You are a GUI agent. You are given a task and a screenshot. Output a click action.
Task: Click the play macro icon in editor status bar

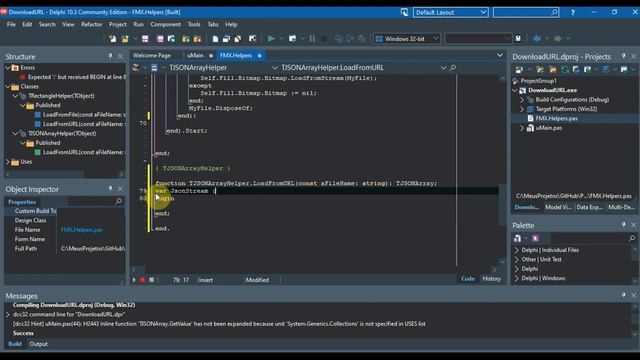pos(134,280)
